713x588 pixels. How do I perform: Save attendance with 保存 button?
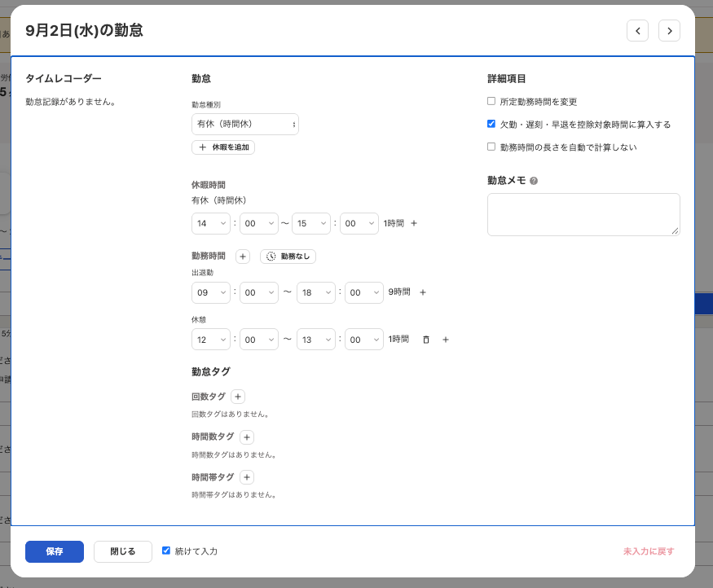pyautogui.click(x=55, y=551)
